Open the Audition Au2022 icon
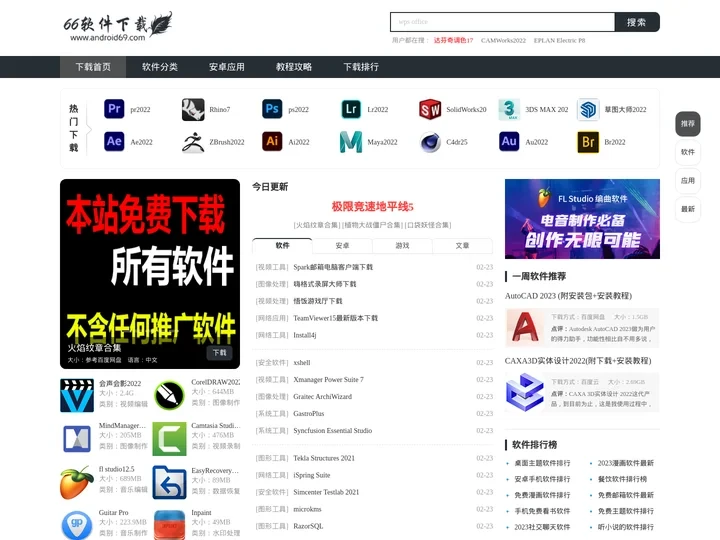 click(509, 141)
